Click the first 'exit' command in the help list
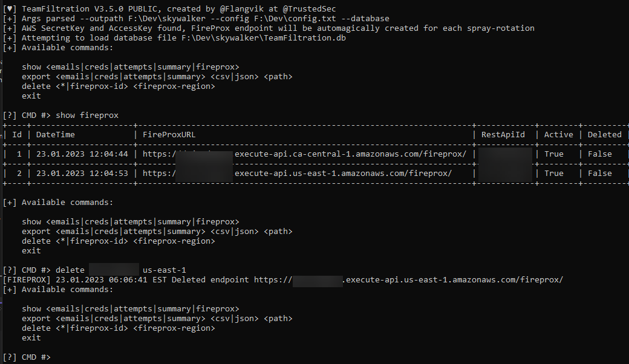This screenshot has width=629, height=364. click(31, 96)
